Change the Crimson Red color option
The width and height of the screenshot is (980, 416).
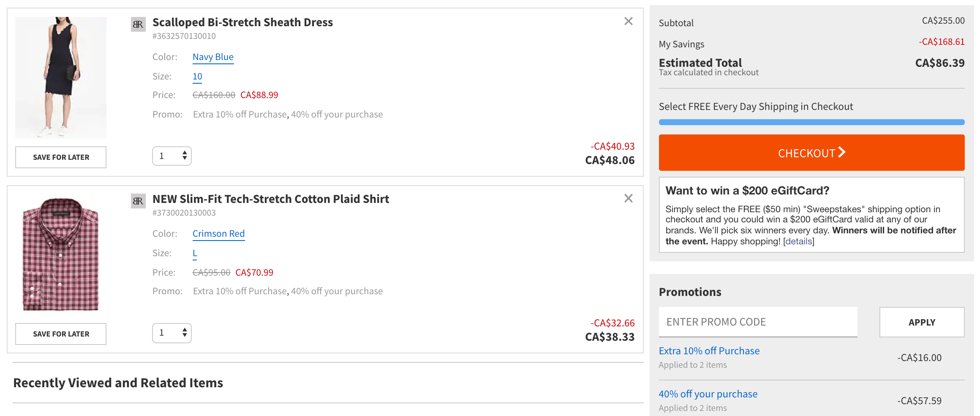218,234
